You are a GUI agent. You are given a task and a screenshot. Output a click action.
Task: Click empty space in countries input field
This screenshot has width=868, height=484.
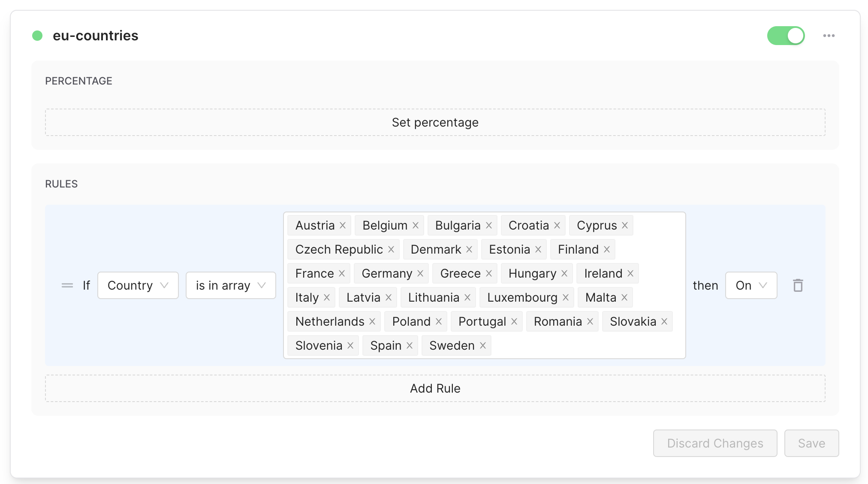click(x=588, y=345)
